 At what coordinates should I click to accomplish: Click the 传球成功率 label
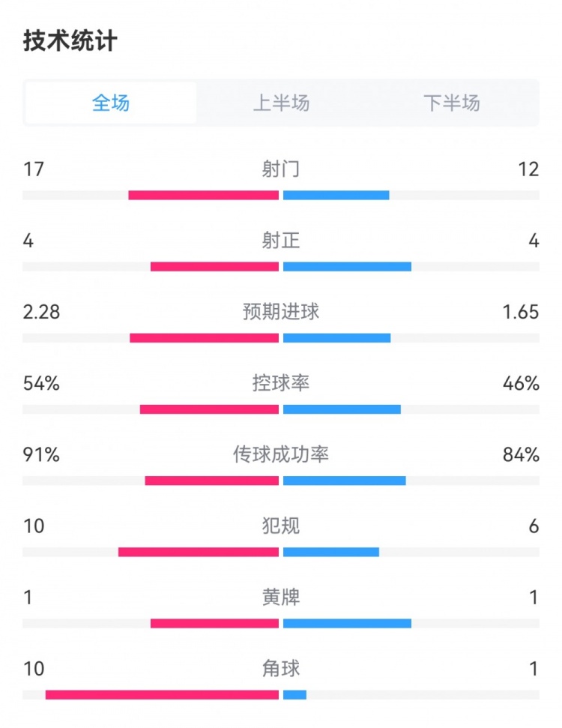point(281,454)
